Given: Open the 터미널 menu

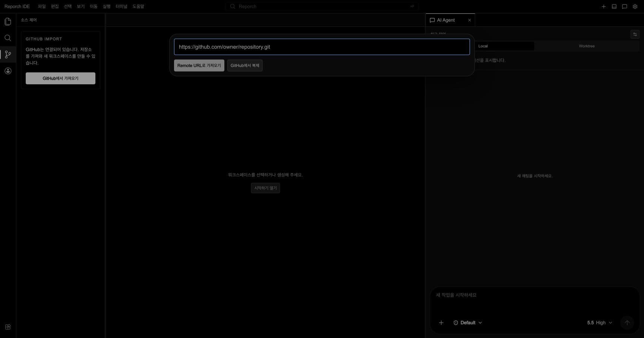Looking at the screenshot, I should coord(121,6).
